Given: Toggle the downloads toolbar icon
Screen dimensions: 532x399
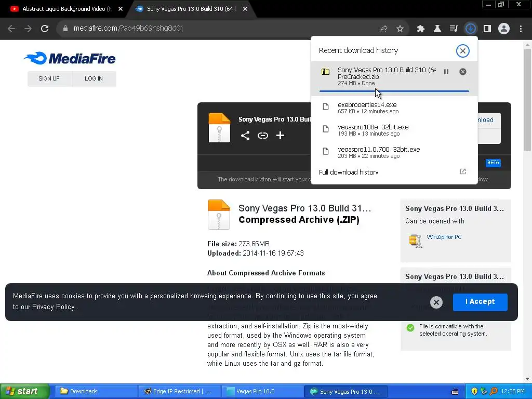Looking at the screenshot, I should click(x=471, y=29).
